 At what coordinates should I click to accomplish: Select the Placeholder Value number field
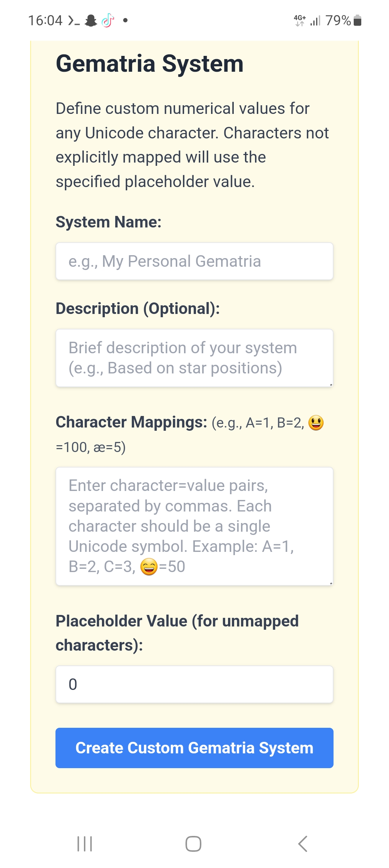pyautogui.click(x=194, y=684)
